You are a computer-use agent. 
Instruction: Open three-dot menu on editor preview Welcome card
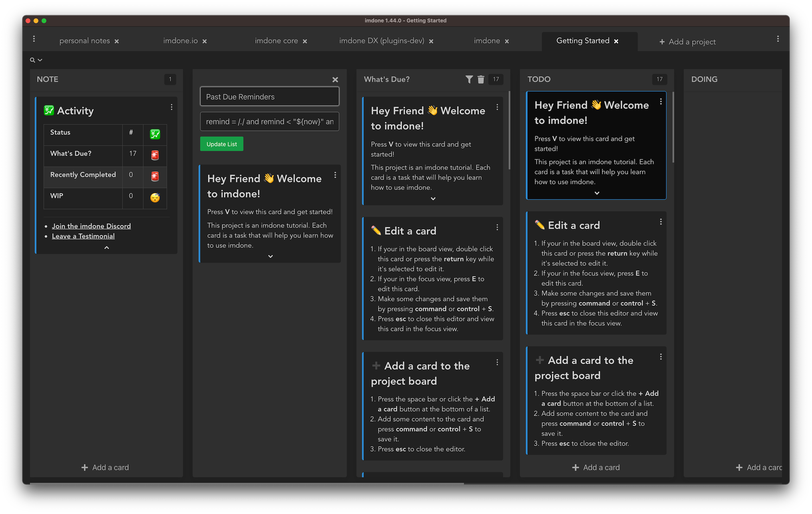335,175
